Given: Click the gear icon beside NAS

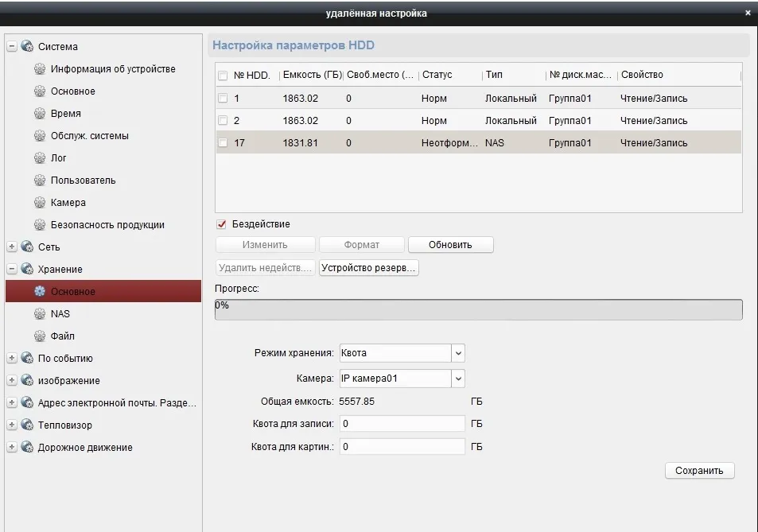Looking at the screenshot, I should 40,314.
